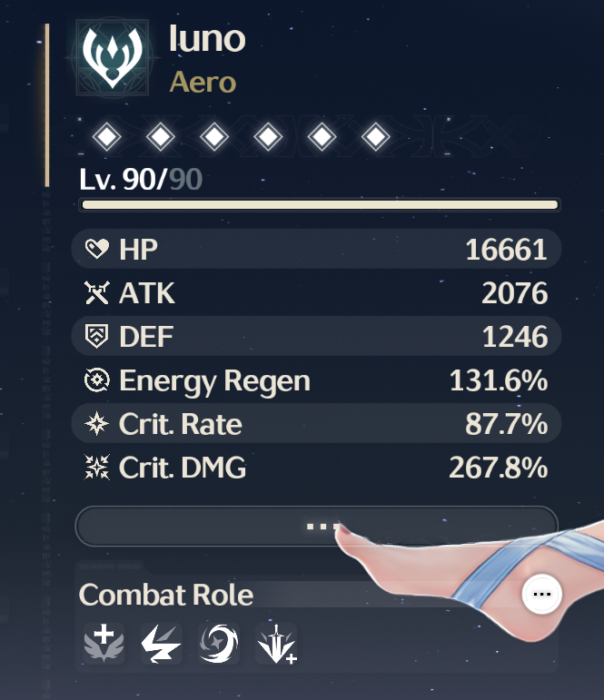
Task: Click the Combat Role heading
Action: (166, 595)
